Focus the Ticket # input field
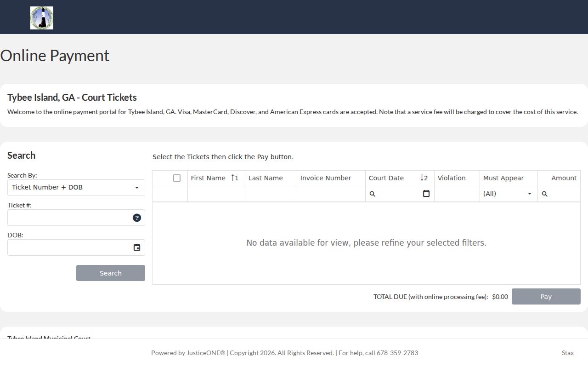The height and width of the screenshot is (368, 588). point(70,218)
